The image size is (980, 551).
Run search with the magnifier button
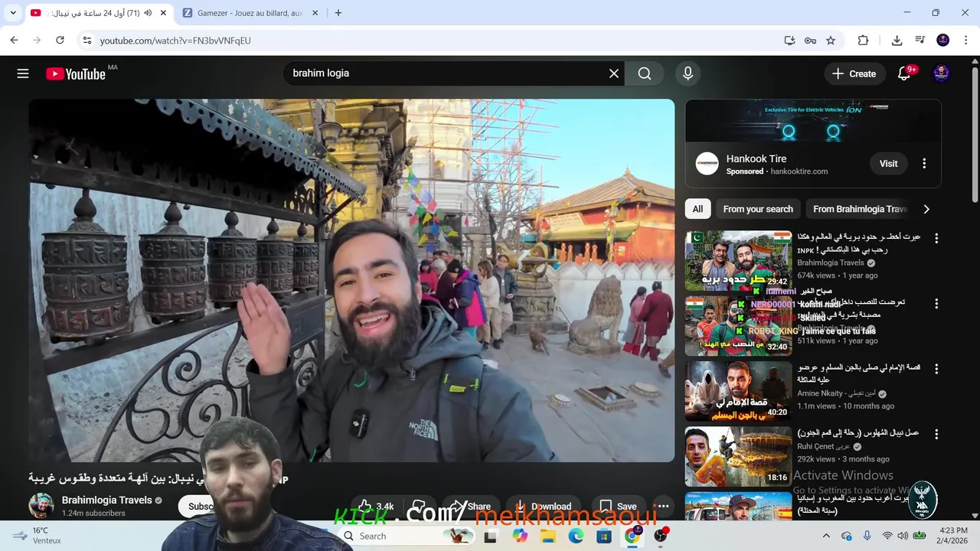pos(645,73)
